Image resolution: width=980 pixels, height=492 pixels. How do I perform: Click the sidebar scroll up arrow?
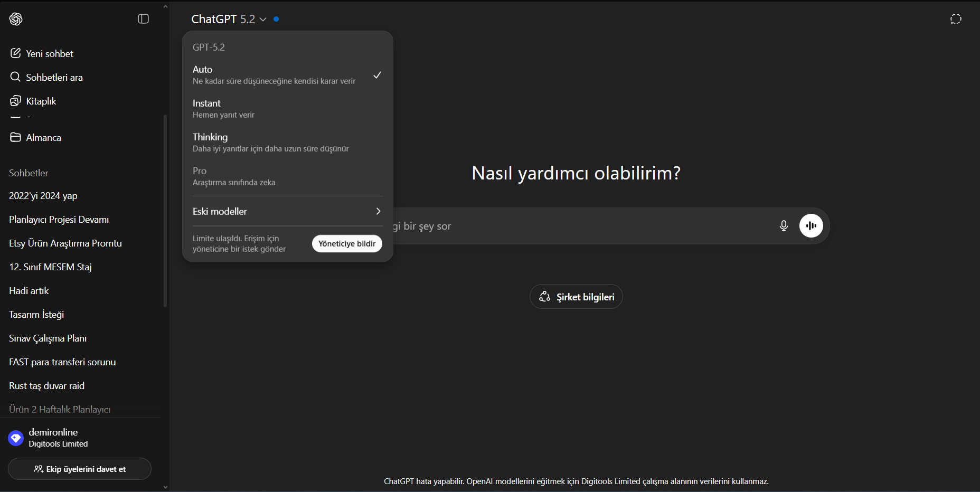point(165,6)
